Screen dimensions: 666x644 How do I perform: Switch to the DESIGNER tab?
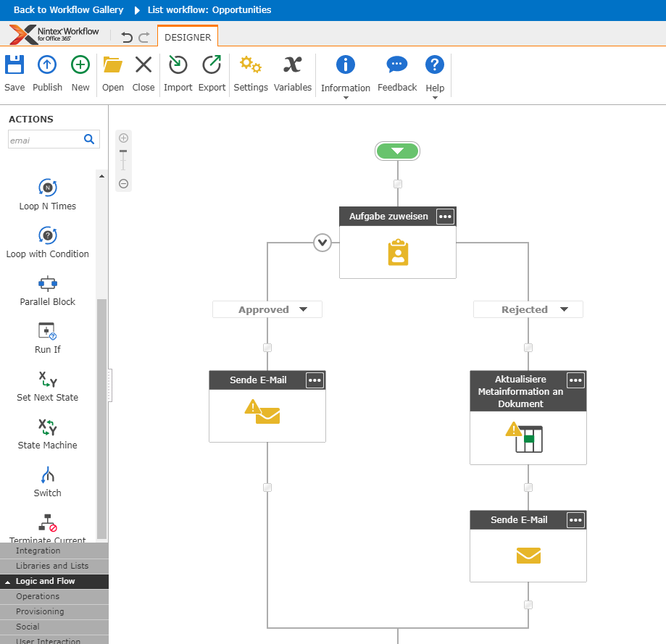pyautogui.click(x=188, y=37)
